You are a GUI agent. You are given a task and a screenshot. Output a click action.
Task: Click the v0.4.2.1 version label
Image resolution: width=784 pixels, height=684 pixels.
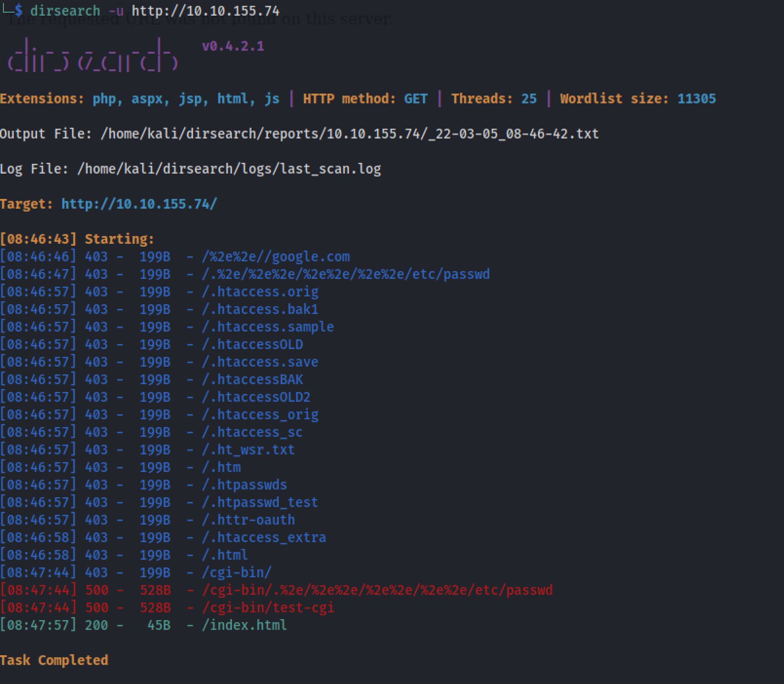(233, 46)
